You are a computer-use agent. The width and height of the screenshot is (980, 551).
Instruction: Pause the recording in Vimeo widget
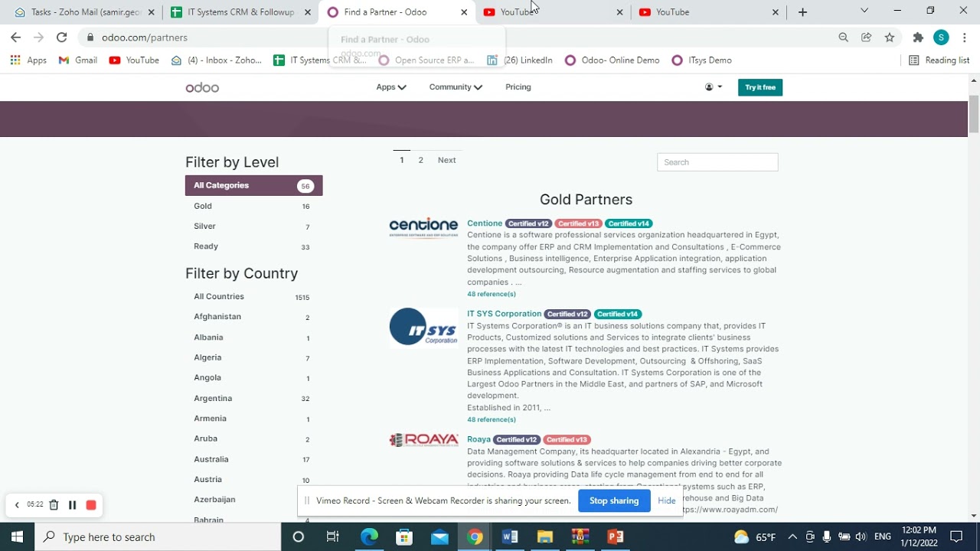tap(72, 505)
